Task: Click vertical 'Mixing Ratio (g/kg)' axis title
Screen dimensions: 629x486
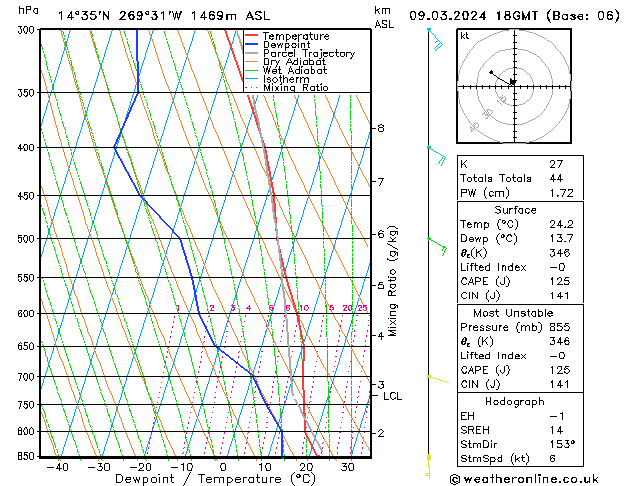Action: tap(393, 281)
